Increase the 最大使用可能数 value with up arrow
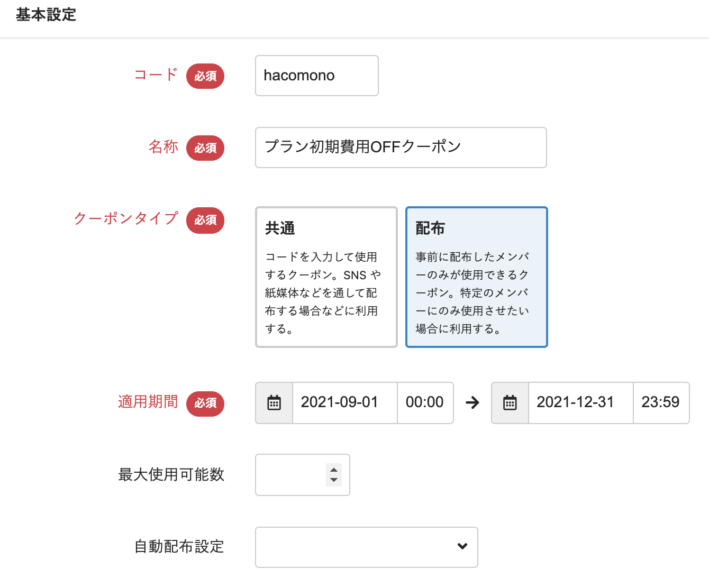The image size is (709, 588). [334, 470]
